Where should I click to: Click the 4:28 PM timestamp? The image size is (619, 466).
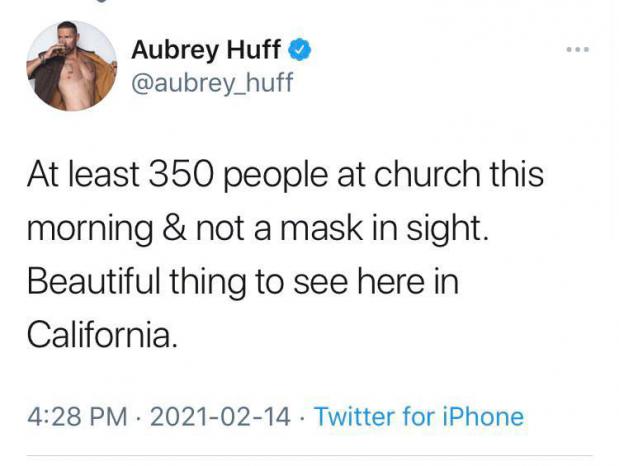[77, 417]
